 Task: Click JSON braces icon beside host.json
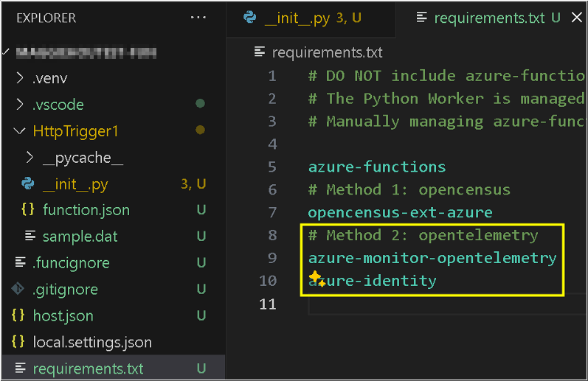point(18,315)
